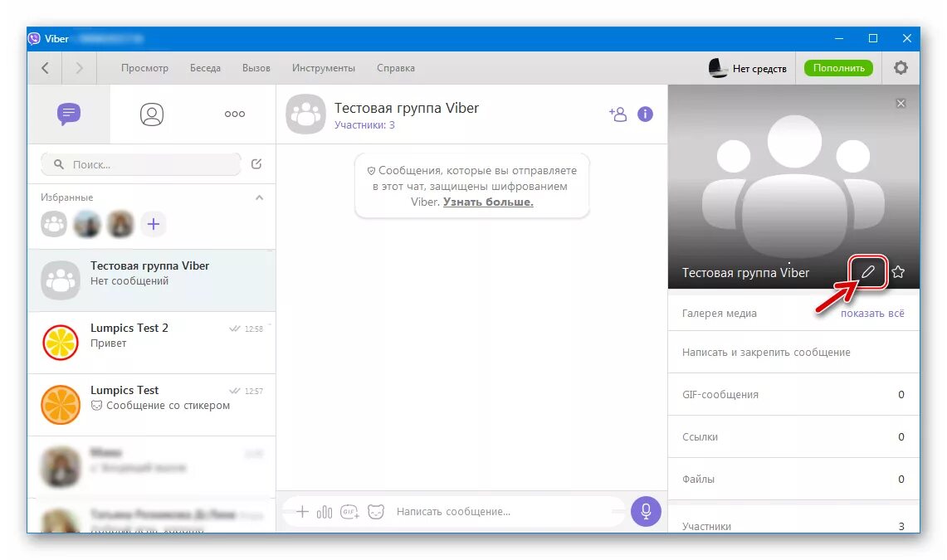
Task: Open the Инструменты menu
Action: (x=324, y=67)
